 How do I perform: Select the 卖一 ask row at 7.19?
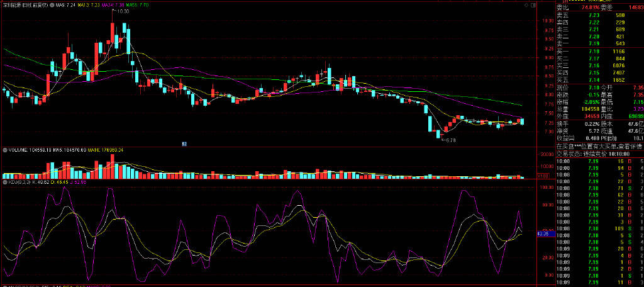pyautogui.click(x=599, y=43)
